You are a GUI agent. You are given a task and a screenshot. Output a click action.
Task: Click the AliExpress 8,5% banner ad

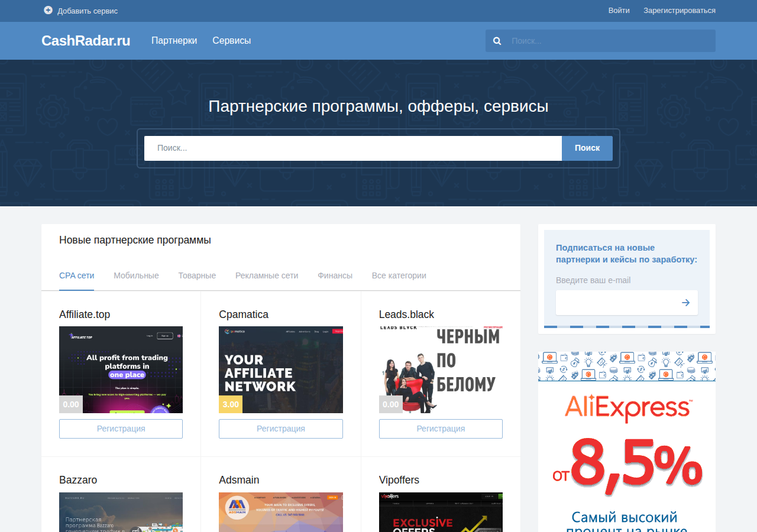(627, 442)
